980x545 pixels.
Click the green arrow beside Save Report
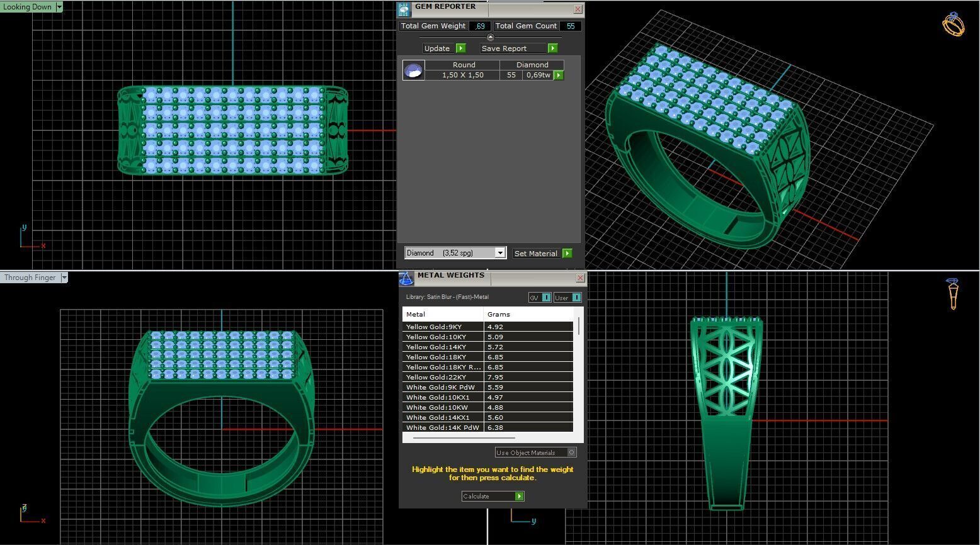coord(552,48)
